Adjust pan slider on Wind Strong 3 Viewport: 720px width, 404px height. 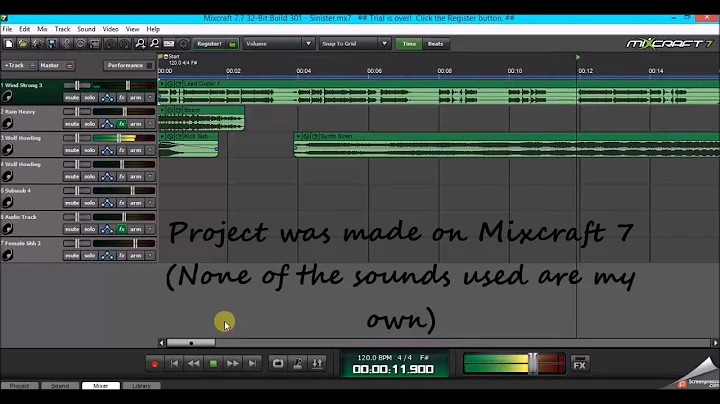(77, 85)
